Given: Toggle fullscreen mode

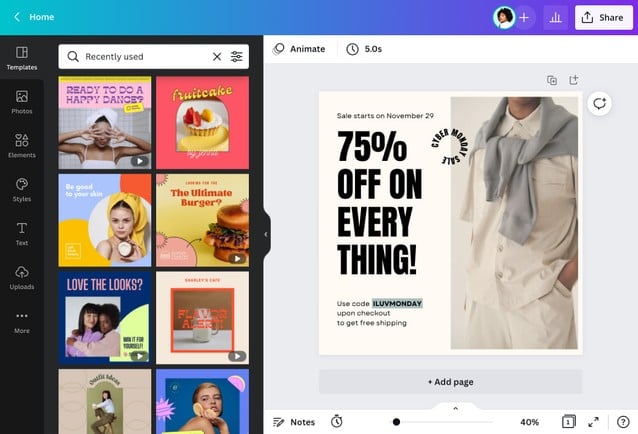Looking at the screenshot, I should [x=593, y=422].
